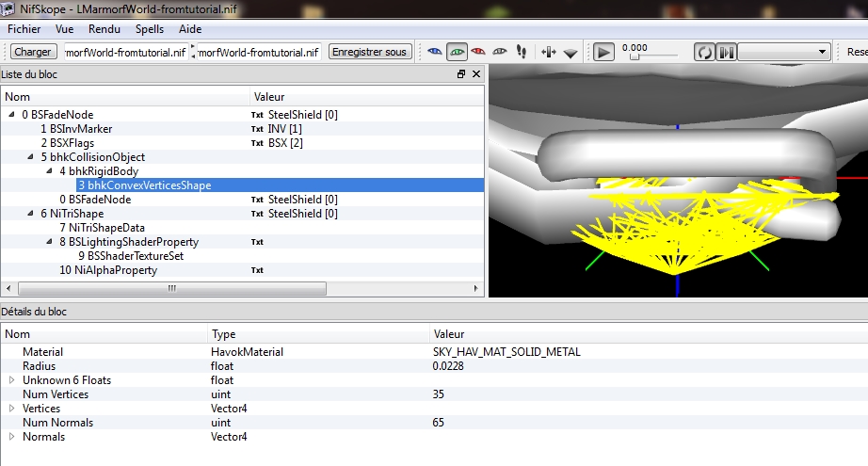Click the block list horizontal scrollbar thumb
The image size is (868, 466).
172,288
